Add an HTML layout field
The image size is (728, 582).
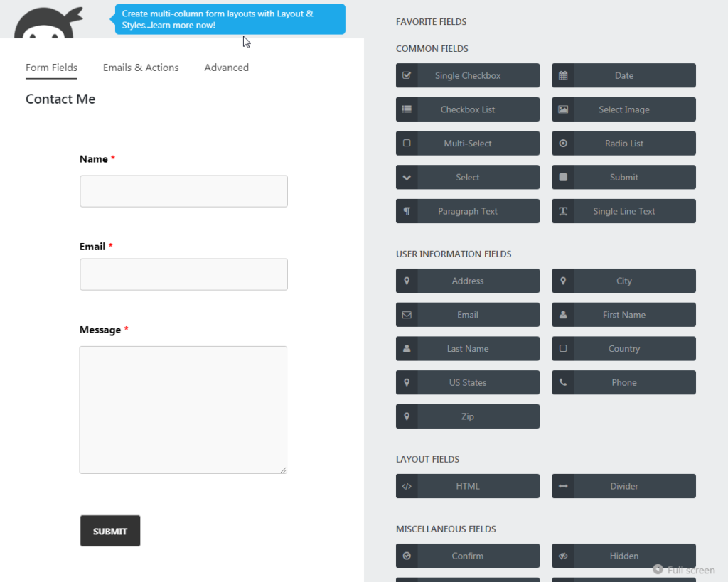[468, 486]
